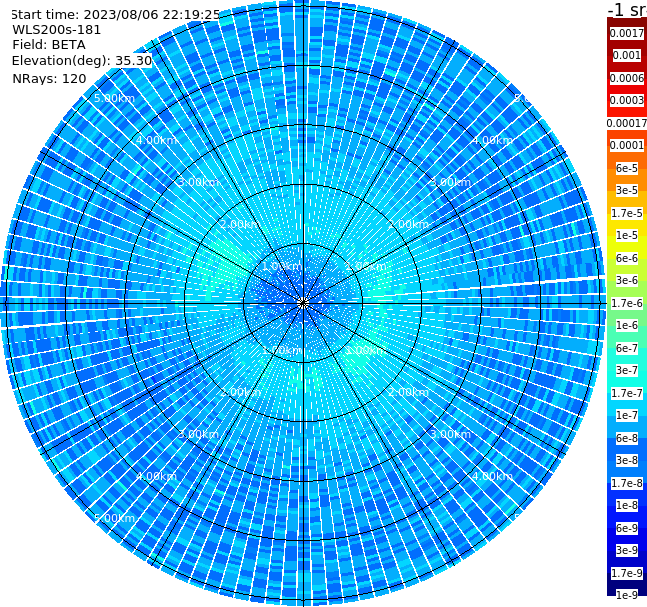Click the 3e-8 colorbar label
This screenshot has height=607, width=647.
[627, 460]
